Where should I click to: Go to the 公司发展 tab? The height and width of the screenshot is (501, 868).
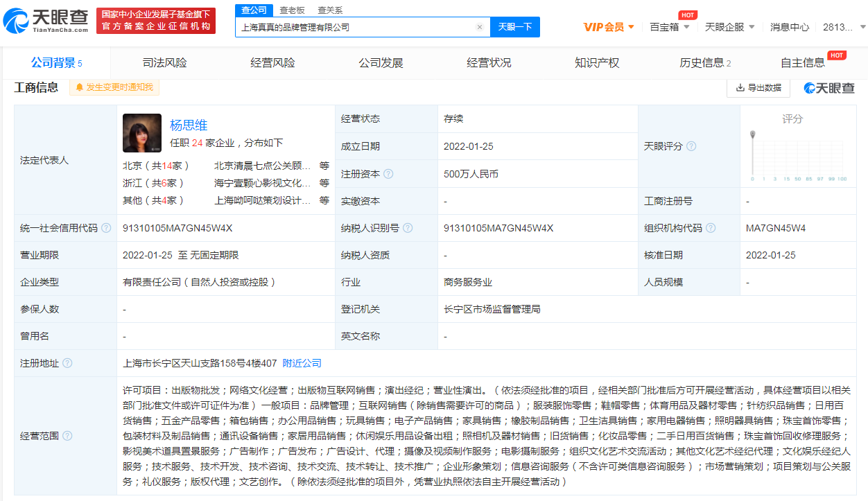[381, 63]
